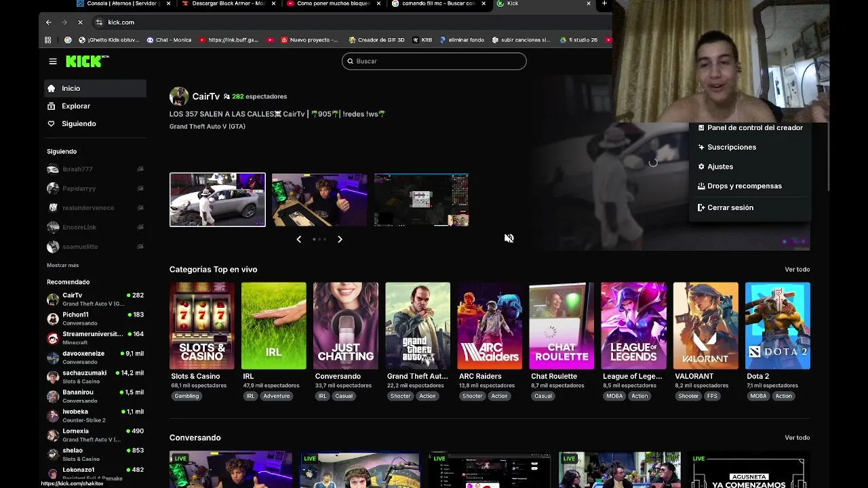868x488 pixels.
Task: Close the Descargar Block Armor tab
Action: coord(274,3)
